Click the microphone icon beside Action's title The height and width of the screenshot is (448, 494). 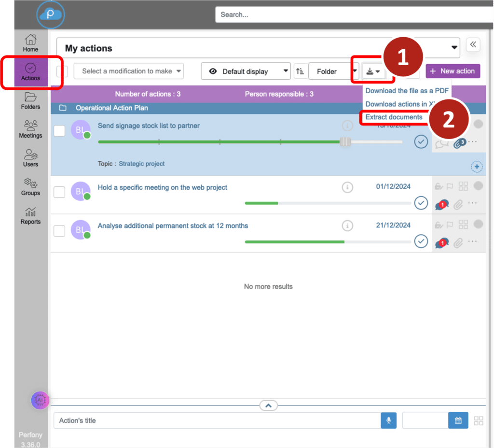(x=388, y=420)
